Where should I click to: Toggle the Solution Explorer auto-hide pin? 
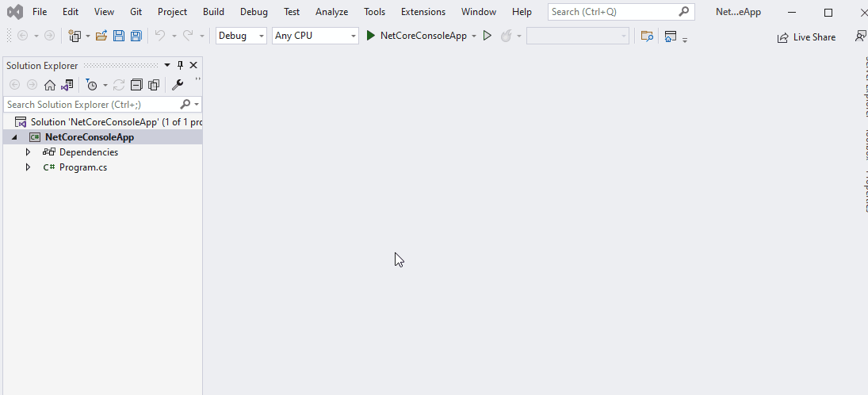tap(180, 65)
